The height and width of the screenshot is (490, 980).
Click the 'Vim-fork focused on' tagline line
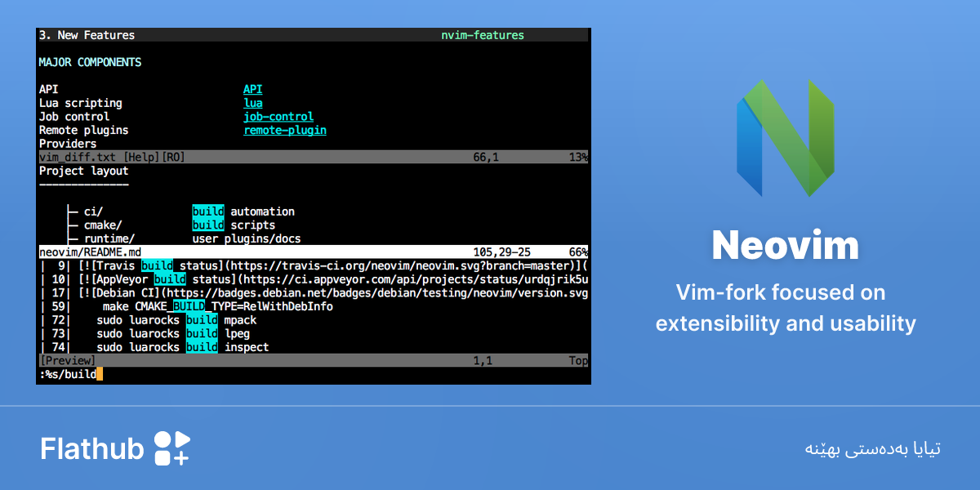click(781, 292)
